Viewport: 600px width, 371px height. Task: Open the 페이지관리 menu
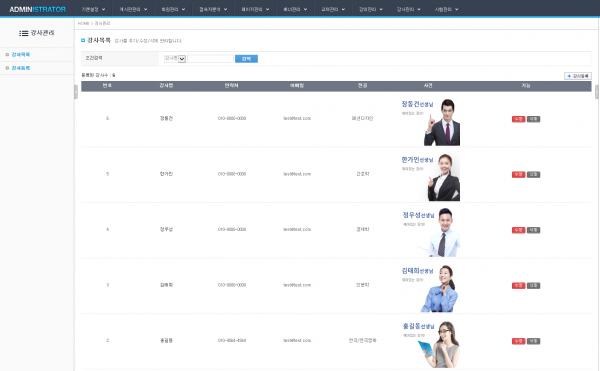(255, 9)
